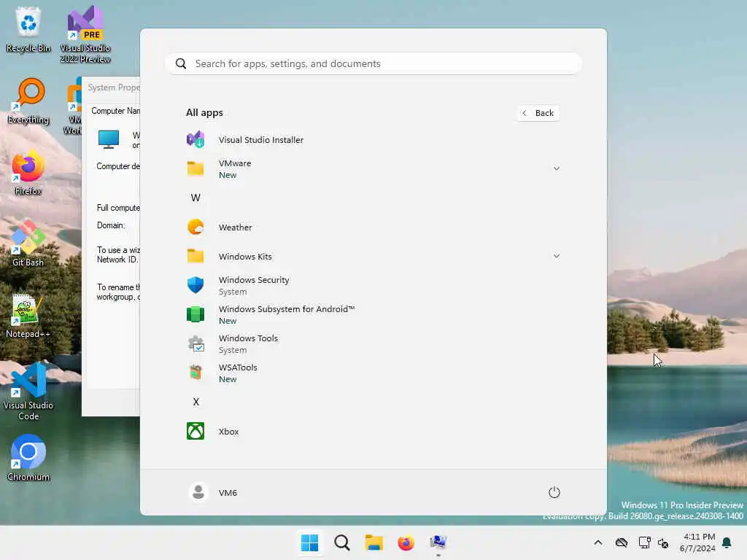The height and width of the screenshot is (560, 747).
Task: Click the VM6 user account avatar
Action: (198, 492)
